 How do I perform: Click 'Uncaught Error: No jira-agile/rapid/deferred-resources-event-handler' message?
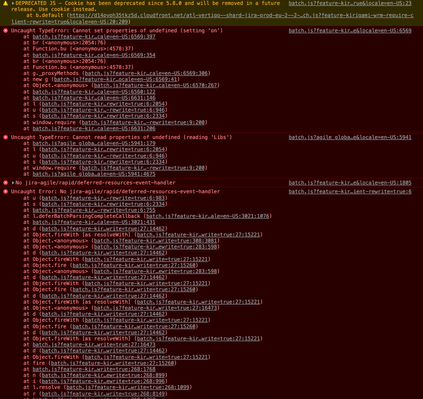(x=115, y=192)
